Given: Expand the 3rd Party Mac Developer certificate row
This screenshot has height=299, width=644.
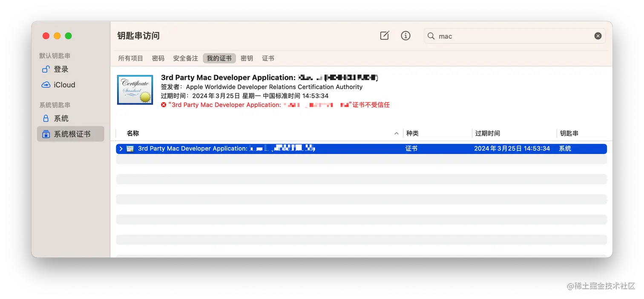Looking at the screenshot, I should pos(121,148).
